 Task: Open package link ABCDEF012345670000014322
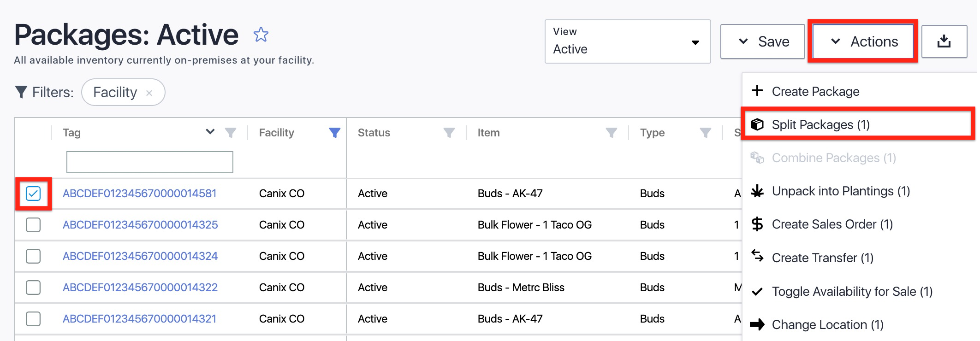[x=140, y=288]
